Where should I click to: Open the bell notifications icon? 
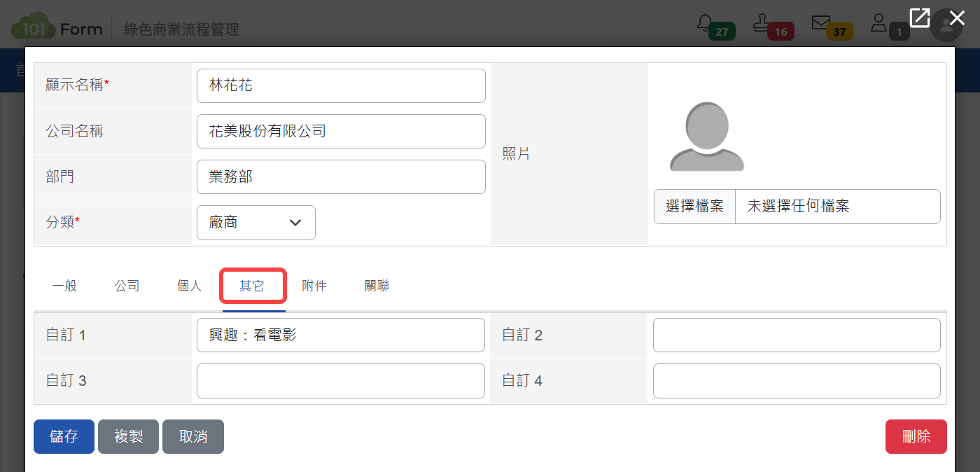click(704, 23)
